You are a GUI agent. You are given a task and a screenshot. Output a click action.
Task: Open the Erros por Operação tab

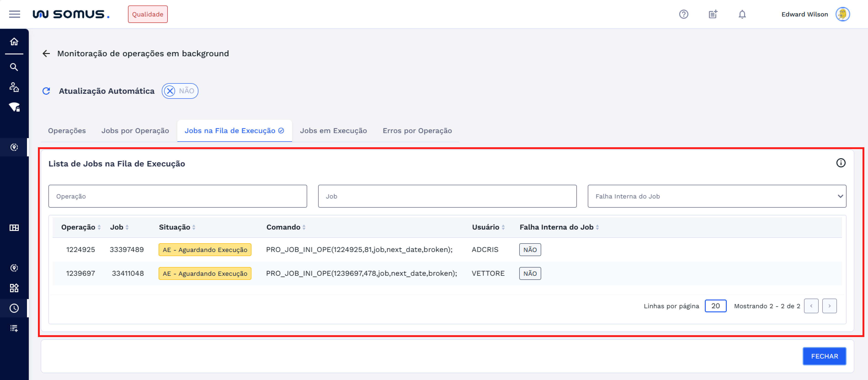pos(417,131)
